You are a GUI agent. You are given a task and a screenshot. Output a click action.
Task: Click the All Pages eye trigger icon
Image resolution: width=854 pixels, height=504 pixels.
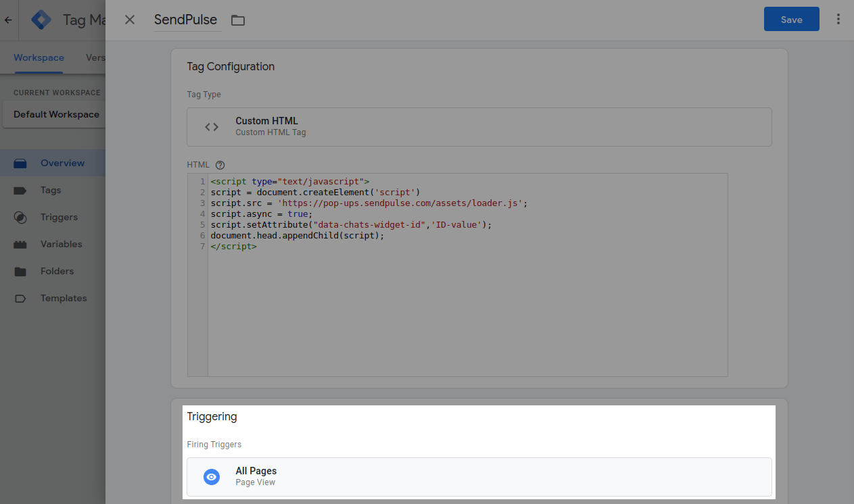pyautogui.click(x=212, y=477)
